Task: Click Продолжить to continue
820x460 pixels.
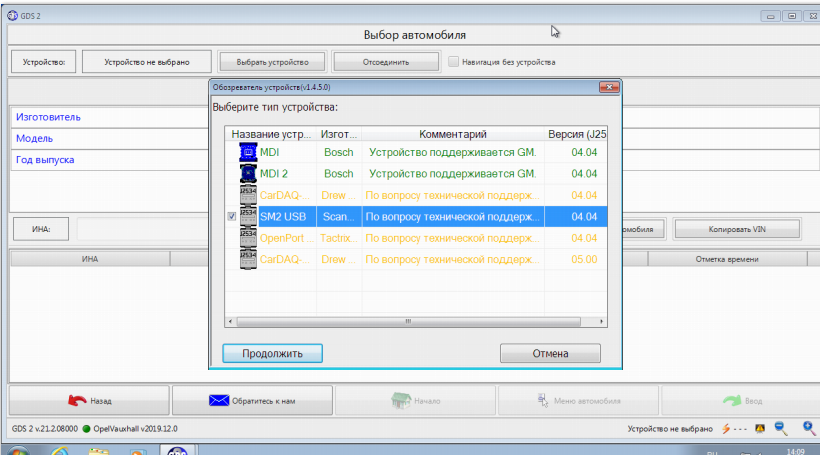Action: (x=272, y=353)
